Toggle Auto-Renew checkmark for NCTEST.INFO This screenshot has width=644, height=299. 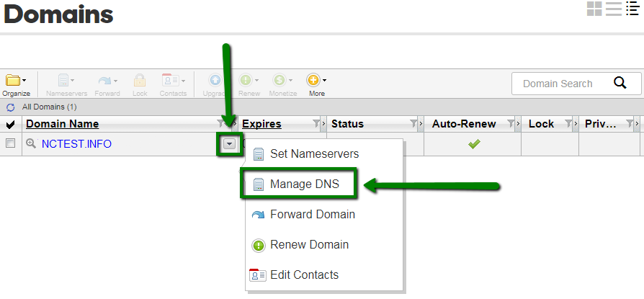point(475,144)
